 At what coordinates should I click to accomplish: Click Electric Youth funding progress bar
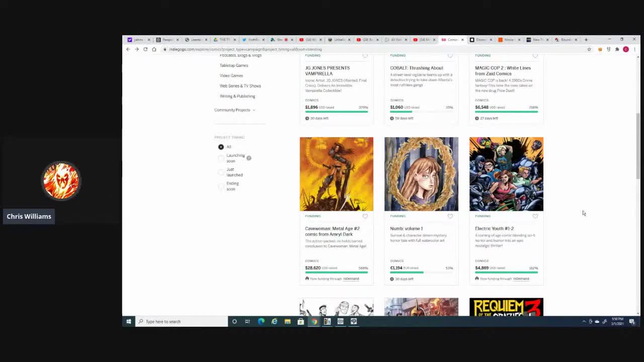tap(507, 273)
